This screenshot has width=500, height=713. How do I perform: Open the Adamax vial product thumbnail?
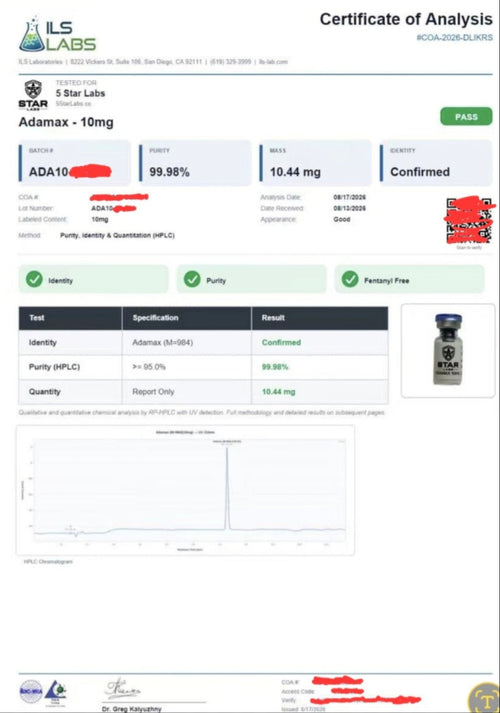tap(448, 351)
